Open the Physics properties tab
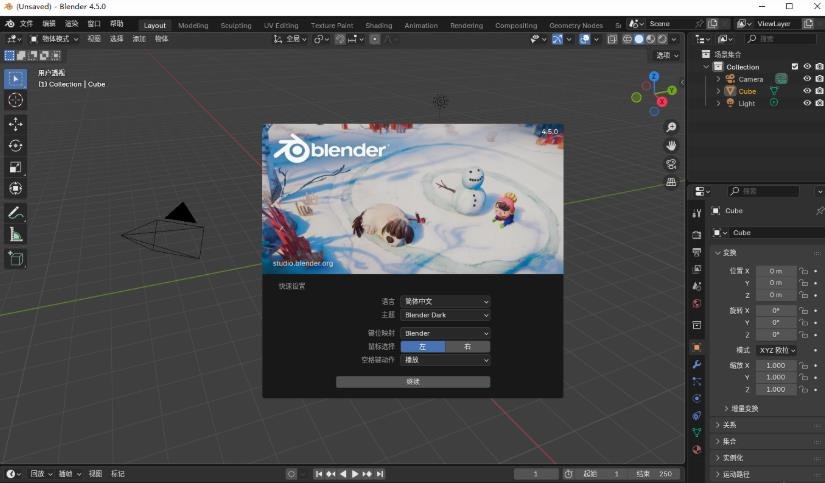This screenshot has width=825, height=483. pyautogui.click(x=697, y=398)
